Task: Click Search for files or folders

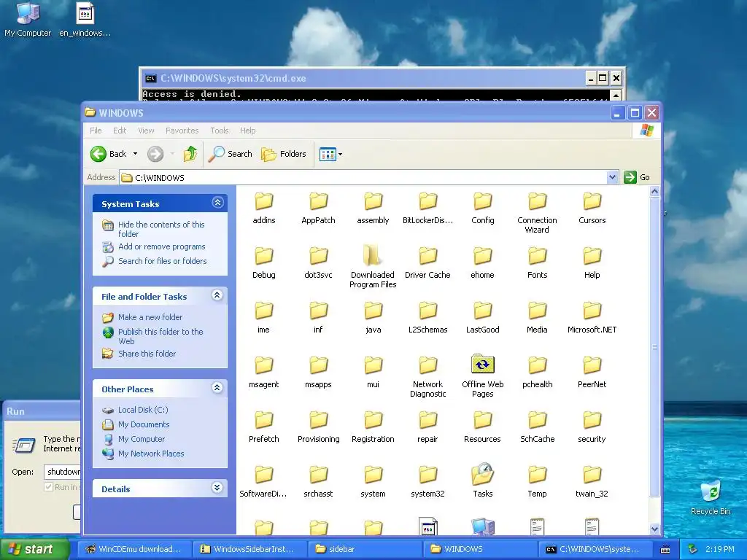Action: click(x=163, y=261)
